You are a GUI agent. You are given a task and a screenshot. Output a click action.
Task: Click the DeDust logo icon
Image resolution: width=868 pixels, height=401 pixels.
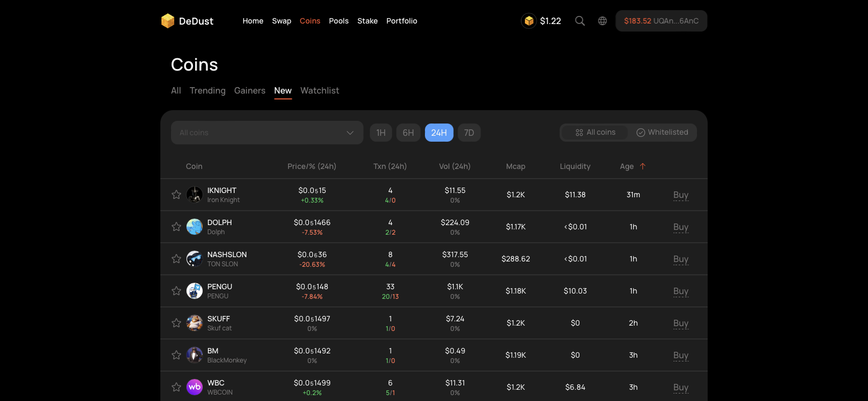coord(168,21)
